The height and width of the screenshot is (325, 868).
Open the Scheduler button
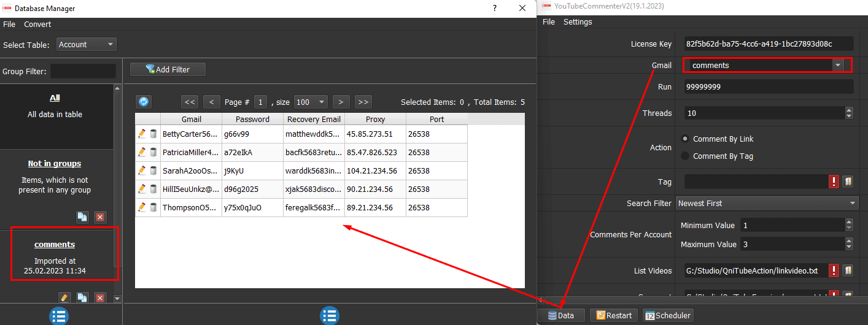[x=668, y=315]
